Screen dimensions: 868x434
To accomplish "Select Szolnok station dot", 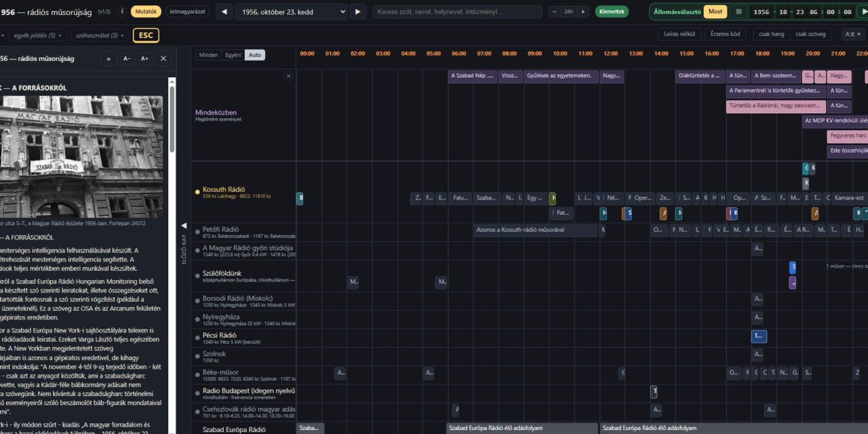I will tap(197, 355).
